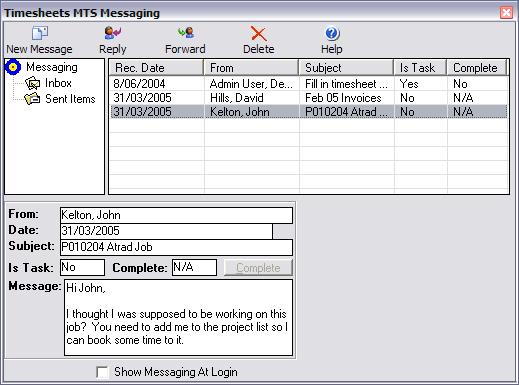This screenshot has width=519, height=385.
Task: Click the 'Yes' Is Task cell
Action: [420, 84]
